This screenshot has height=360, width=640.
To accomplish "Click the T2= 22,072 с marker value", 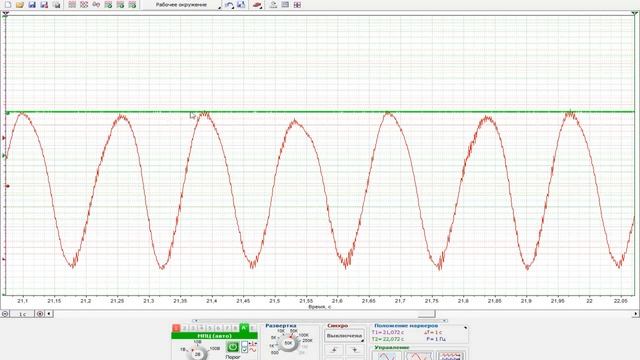I will 388,339.
